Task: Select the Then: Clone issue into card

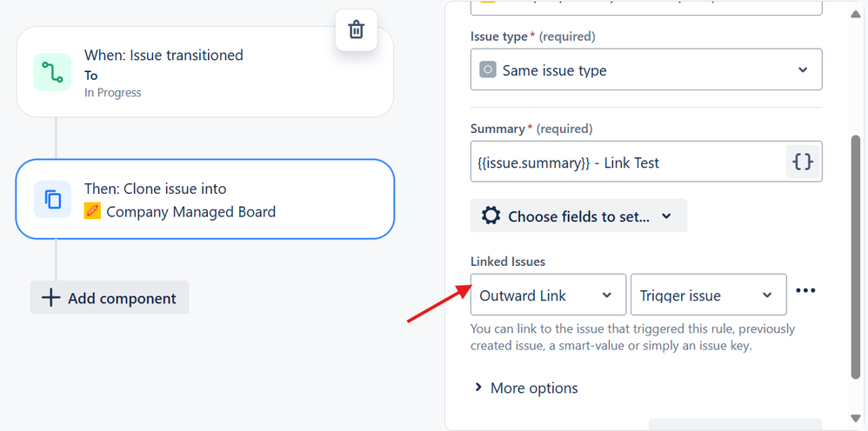Action: [x=204, y=199]
